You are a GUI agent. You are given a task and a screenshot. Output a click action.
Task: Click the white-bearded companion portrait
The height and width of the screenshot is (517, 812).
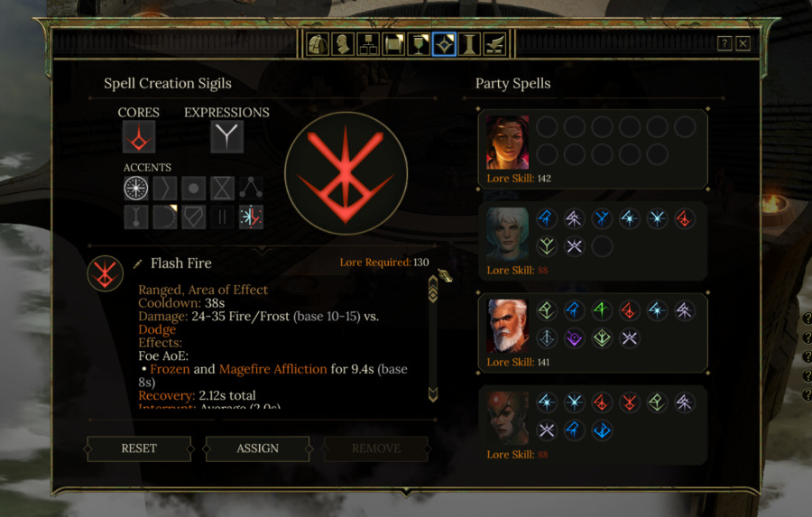507,327
